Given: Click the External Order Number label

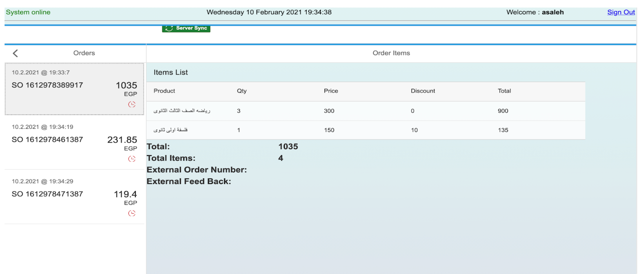Looking at the screenshot, I should (197, 170).
